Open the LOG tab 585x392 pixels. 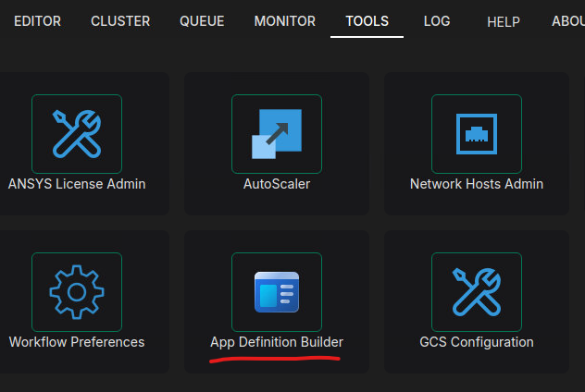point(437,21)
